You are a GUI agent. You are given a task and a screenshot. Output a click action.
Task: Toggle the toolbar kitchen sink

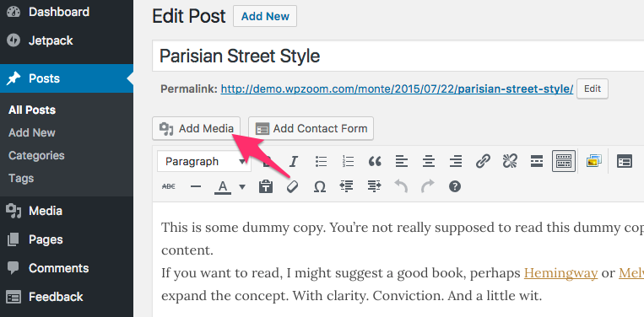564,161
